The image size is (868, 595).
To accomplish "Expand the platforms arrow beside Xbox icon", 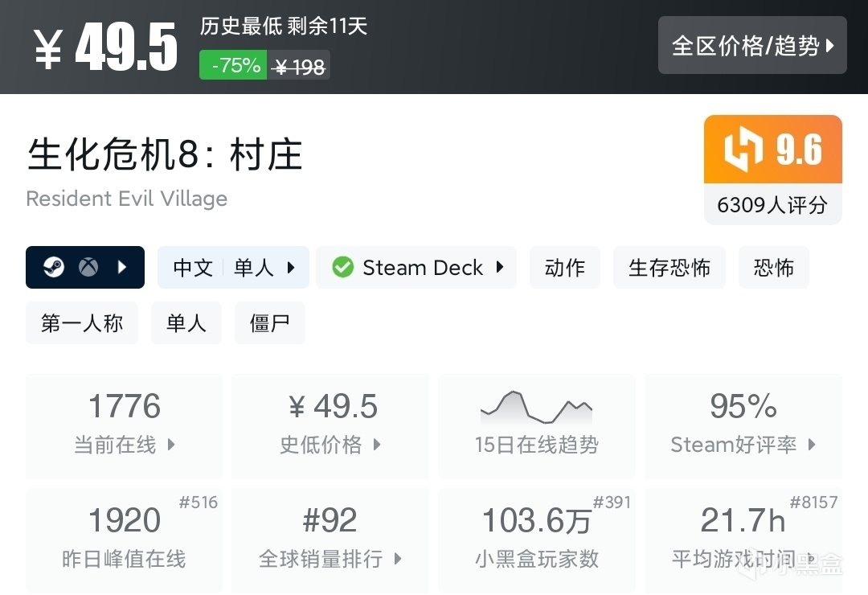I will (122, 267).
